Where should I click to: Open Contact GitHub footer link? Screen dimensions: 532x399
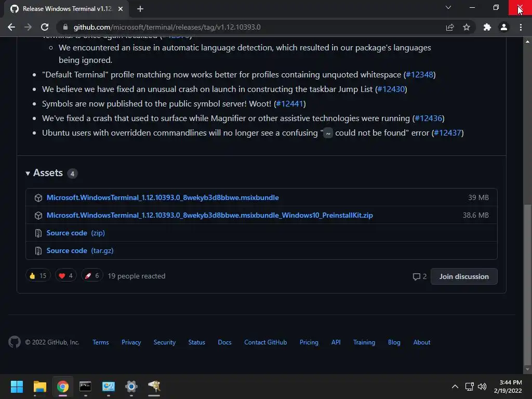(265, 342)
